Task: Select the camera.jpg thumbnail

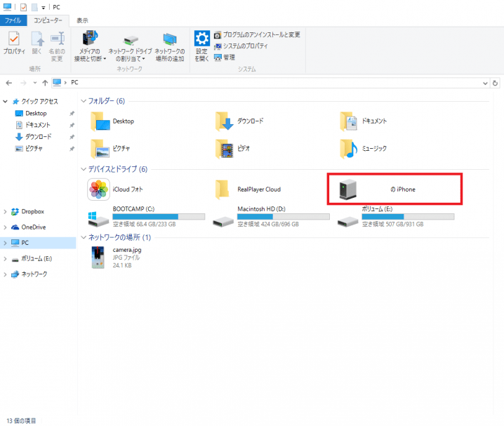Action: pos(98,258)
